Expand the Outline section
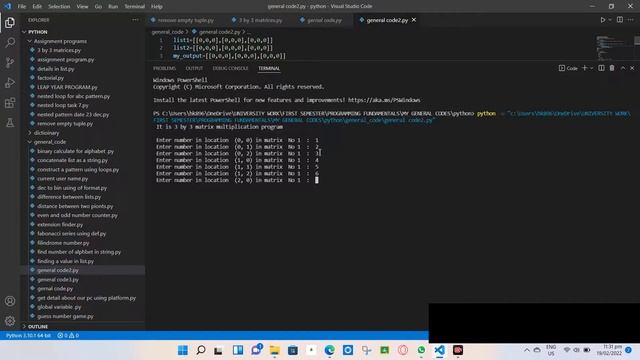This screenshot has height=360, width=640. pos(38,327)
